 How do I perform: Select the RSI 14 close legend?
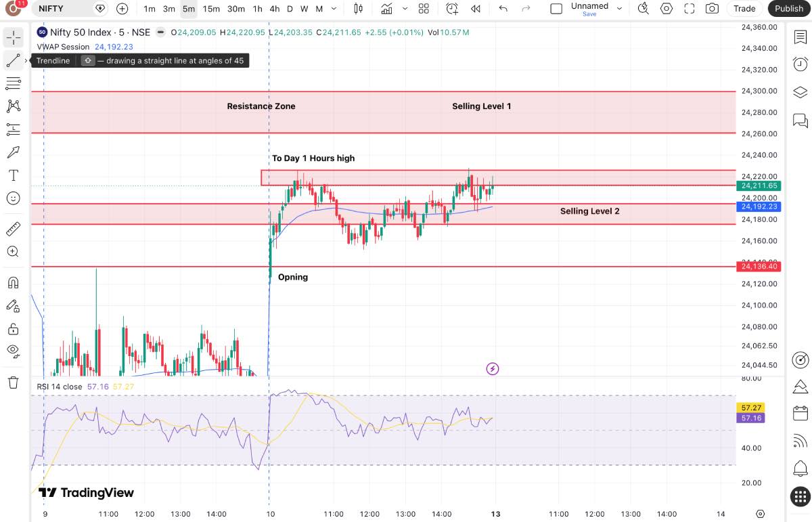click(60, 387)
